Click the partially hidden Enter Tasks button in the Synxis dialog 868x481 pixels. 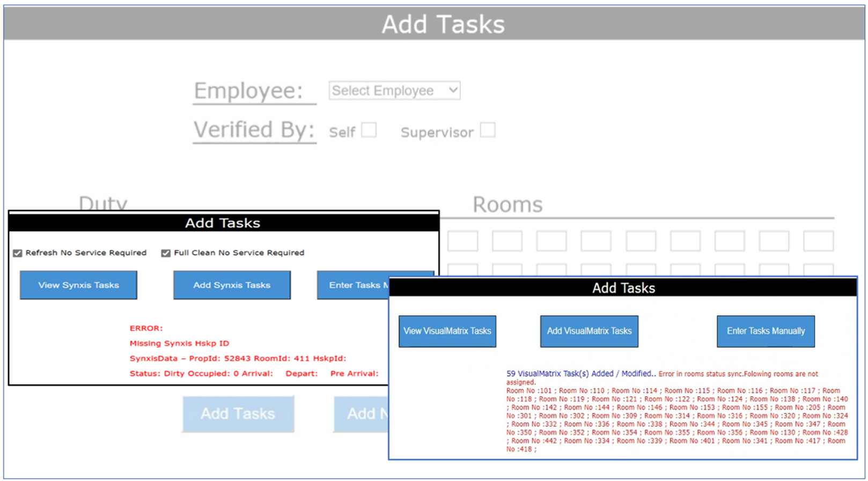pyautogui.click(x=352, y=285)
